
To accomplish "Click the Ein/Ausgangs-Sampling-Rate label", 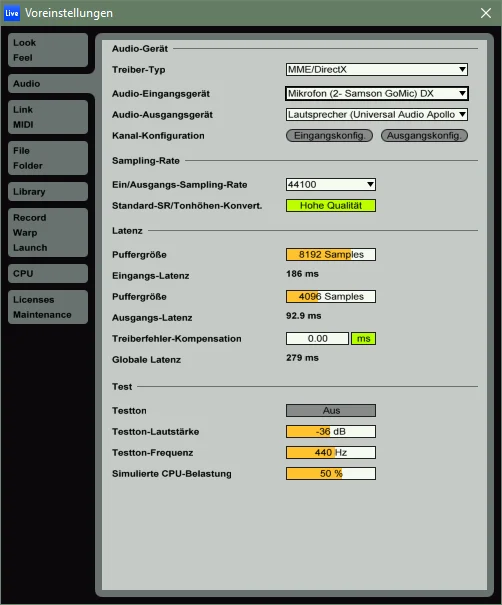I will tap(179, 185).
